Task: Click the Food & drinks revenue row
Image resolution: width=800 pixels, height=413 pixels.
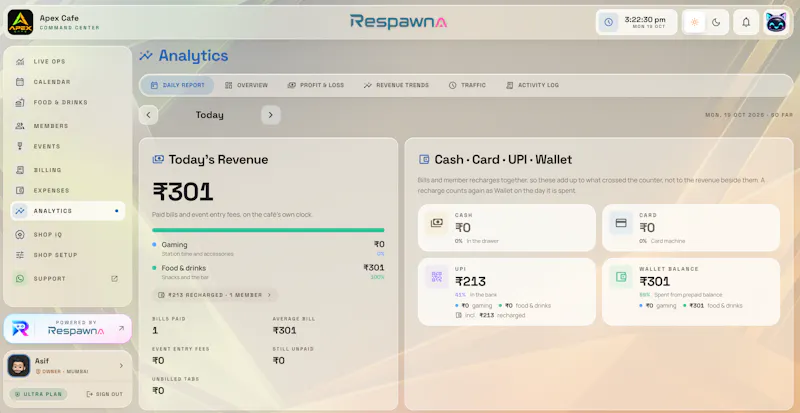Action: [268, 272]
